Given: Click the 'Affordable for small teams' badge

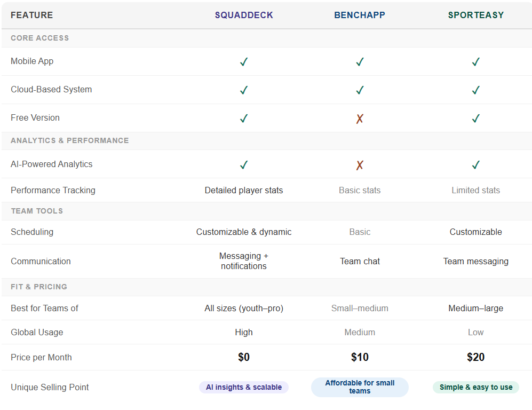Looking at the screenshot, I should pyautogui.click(x=360, y=387).
